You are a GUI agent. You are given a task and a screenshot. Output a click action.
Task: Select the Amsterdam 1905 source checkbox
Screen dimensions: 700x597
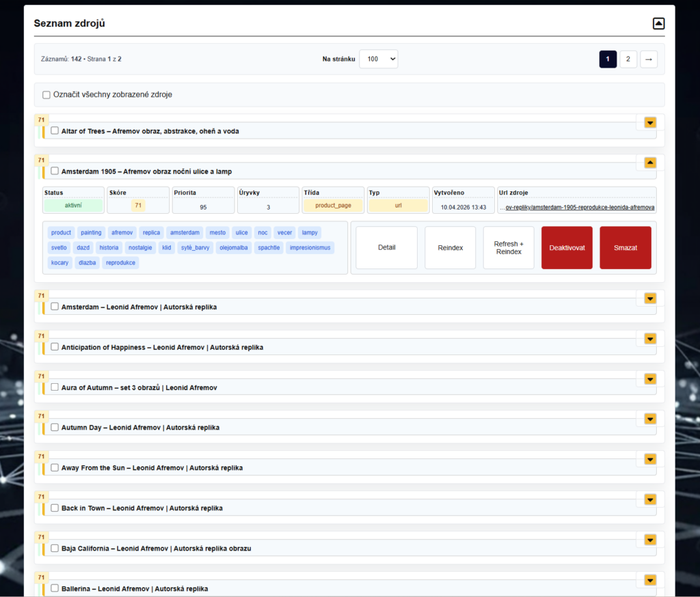pyautogui.click(x=55, y=171)
